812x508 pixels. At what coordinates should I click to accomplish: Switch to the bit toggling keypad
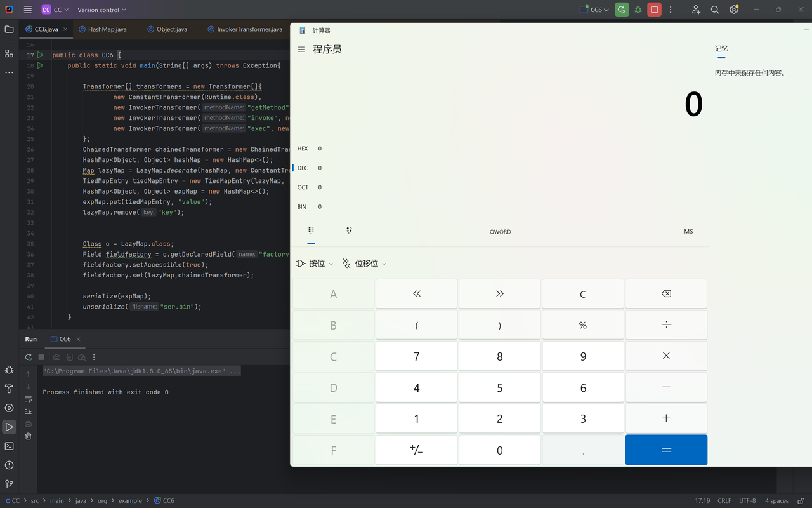(350, 231)
